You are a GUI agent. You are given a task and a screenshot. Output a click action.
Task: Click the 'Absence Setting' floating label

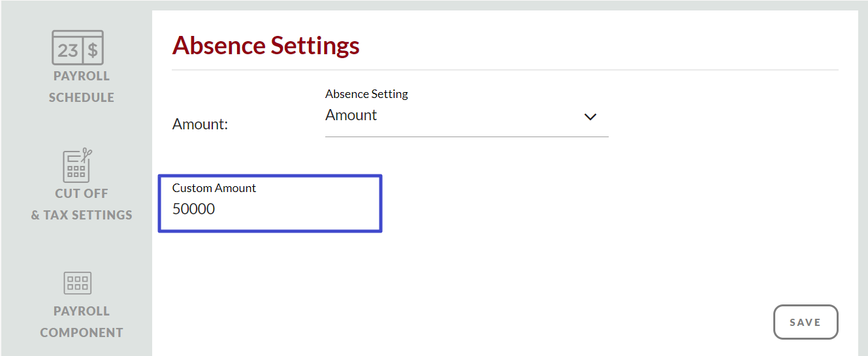(x=366, y=94)
